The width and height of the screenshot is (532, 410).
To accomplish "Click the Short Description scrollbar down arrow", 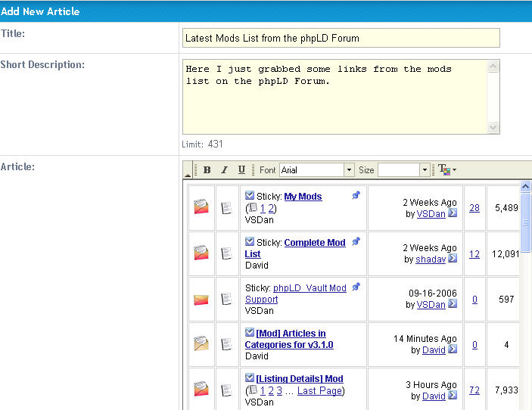I will (493, 128).
